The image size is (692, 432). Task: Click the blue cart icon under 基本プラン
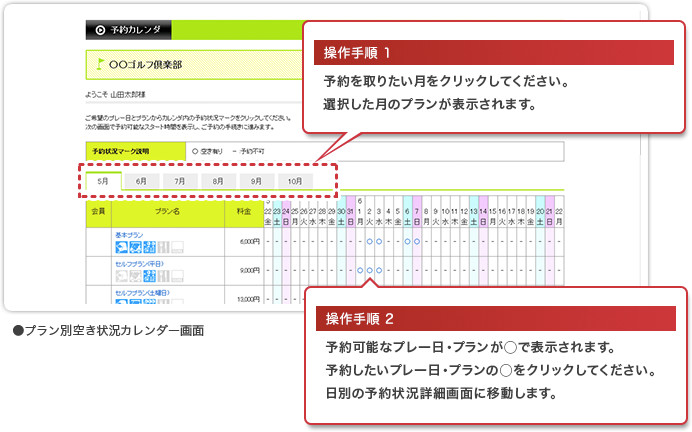pyautogui.click(x=135, y=247)
